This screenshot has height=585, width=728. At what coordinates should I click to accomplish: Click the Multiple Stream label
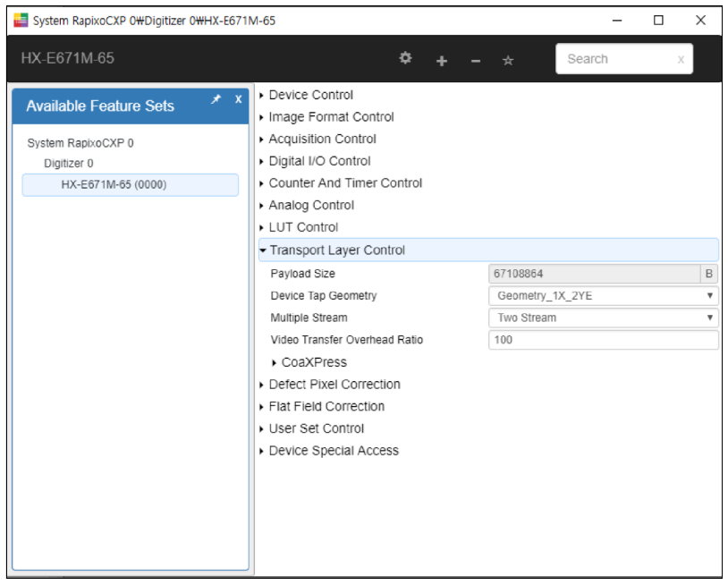point(309,318)
